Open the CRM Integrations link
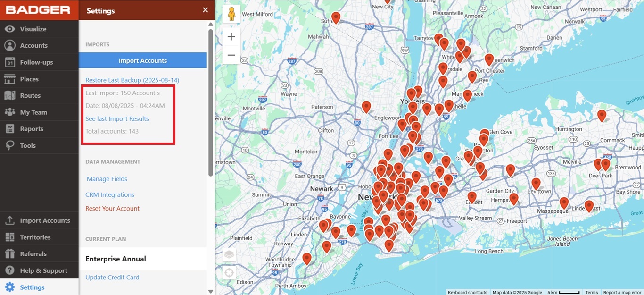This screenshot has height=295, width=644. (110, 194)
